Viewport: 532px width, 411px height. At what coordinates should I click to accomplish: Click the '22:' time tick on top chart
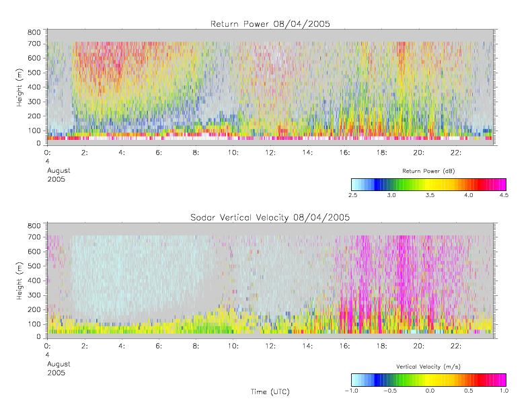(x=455, y=153)
